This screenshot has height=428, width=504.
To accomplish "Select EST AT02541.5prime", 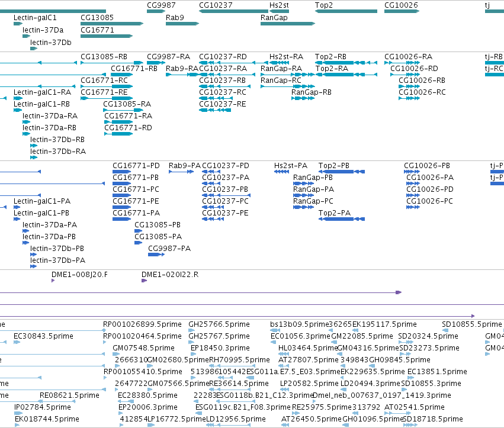I will point(415,407).
